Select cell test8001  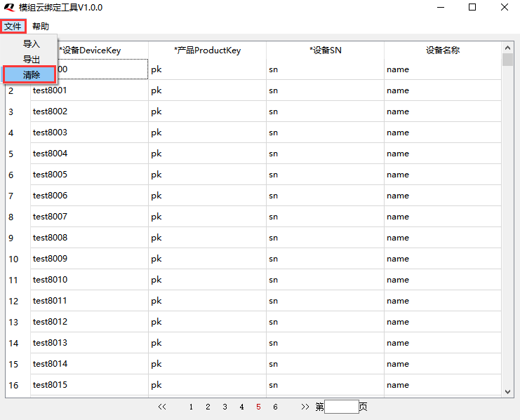click(x=90, y=90)
